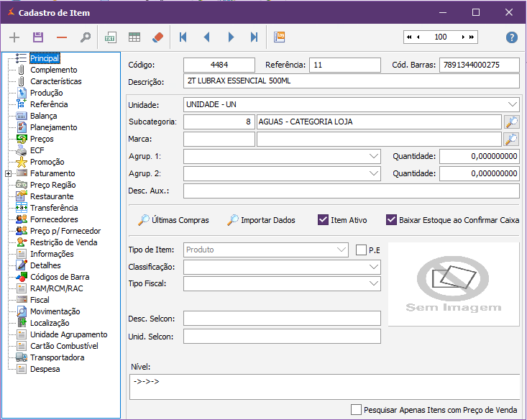The width and height of the screenshot is (527, 420).
Task: Open the Fornecedores section in side tree
Action: [x=54, y=219]
